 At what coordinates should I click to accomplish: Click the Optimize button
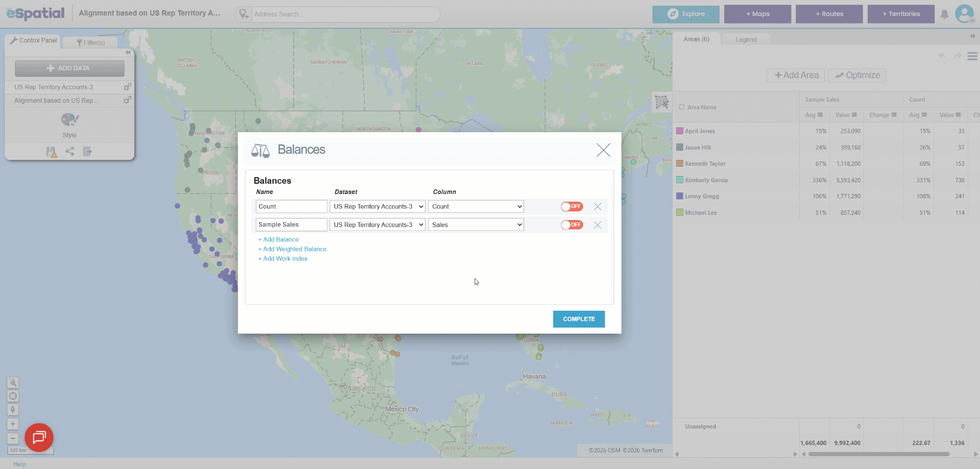coord(857,76)
